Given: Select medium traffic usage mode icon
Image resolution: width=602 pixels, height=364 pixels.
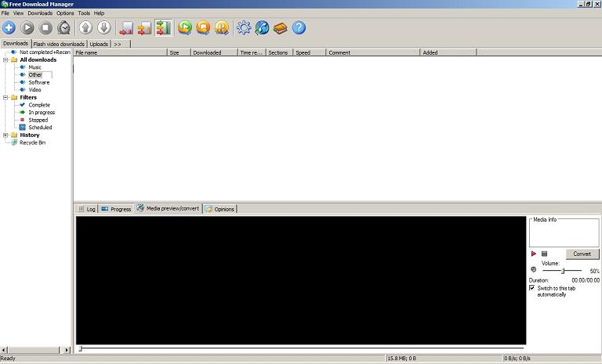Looking at the screenshot, I should (x=145, y=28).
